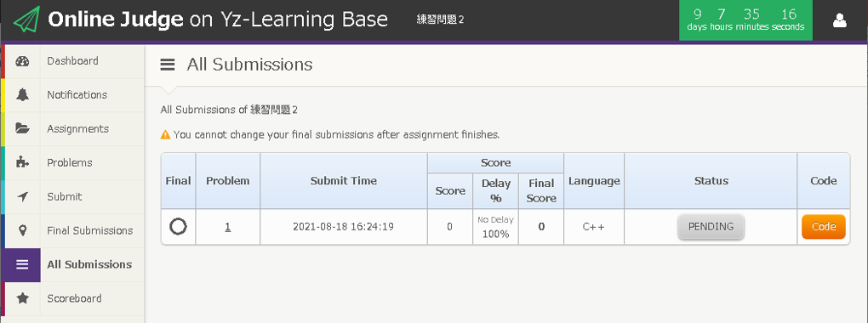Click the paper plane logo icon

click(26, 20)
